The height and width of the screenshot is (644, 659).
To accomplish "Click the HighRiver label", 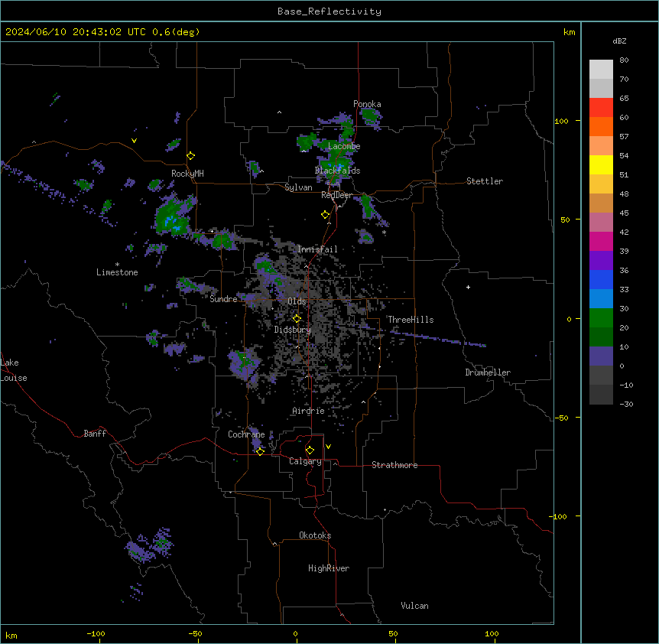I will click(x=329, y=568).
